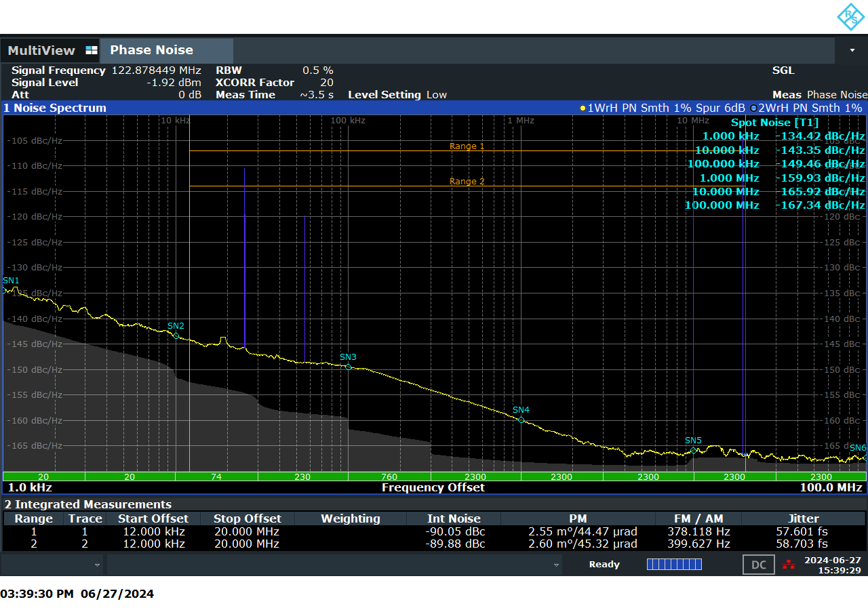The width and height of the screenshot is (868, 610).
Task: Click the 1.000 MHz spot noise row
Action: (x=783, y=178)
